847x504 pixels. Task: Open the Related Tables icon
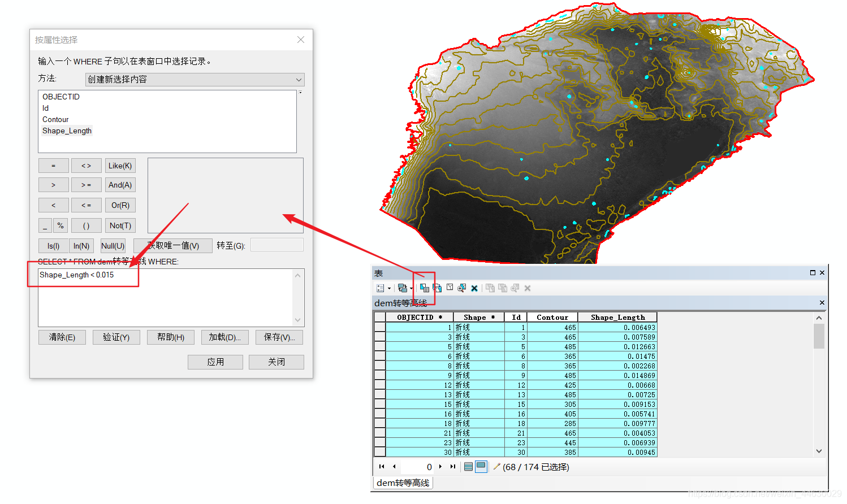tap(403, 288)
